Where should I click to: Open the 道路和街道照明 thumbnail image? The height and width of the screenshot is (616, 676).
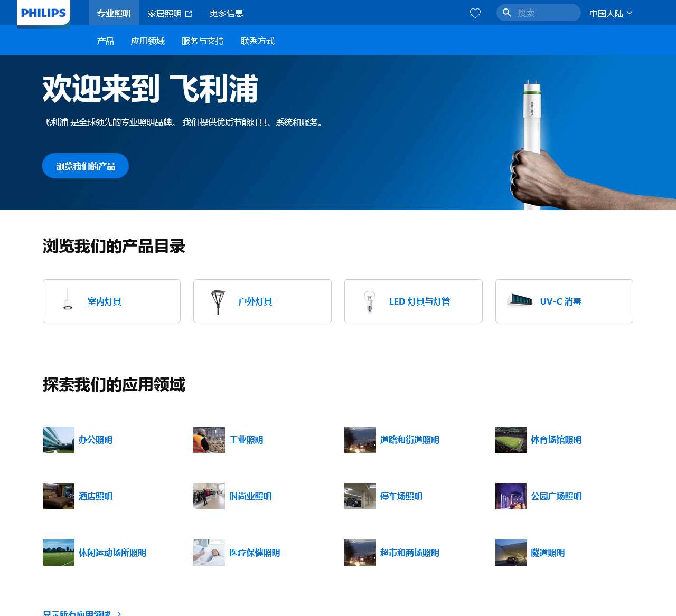tap(360, 440)
